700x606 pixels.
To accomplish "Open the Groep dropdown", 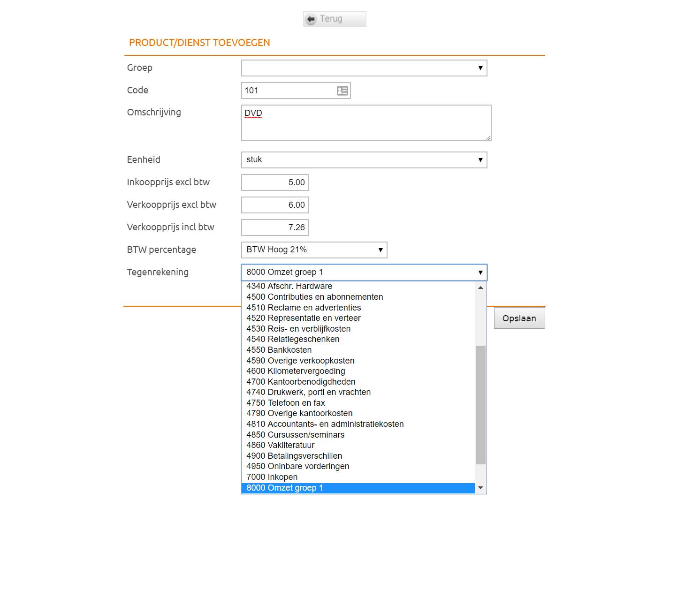I will point(364,68).
